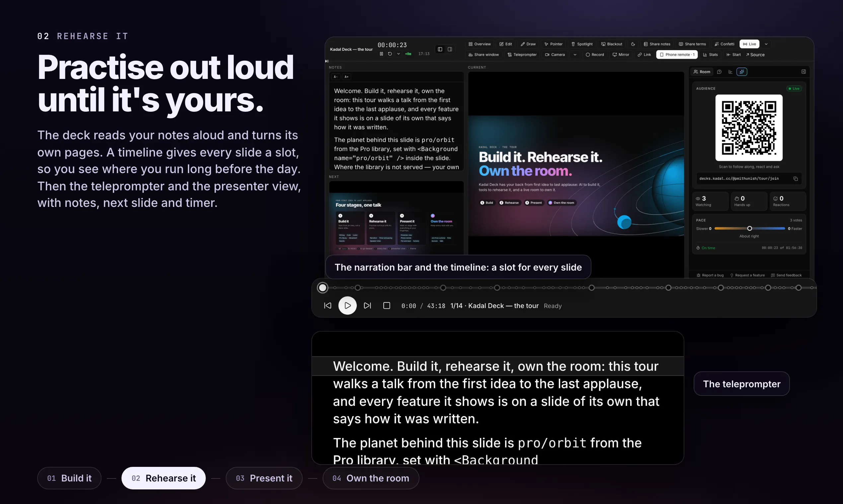Collapse the audience sidebar panel
This screenshot has width=843, height=504.
tap(804, 72)
